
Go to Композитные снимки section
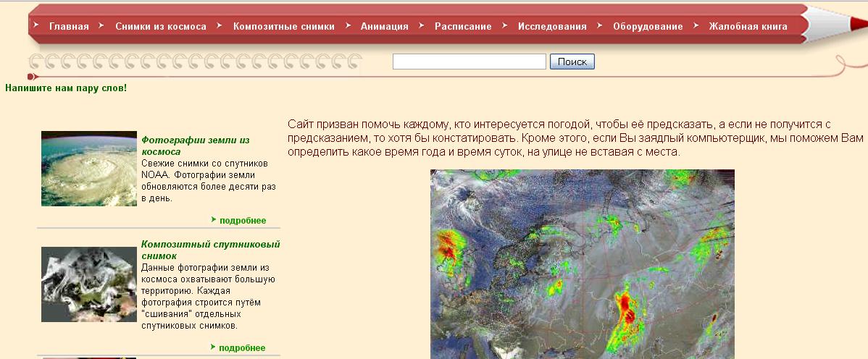(x=283, y=26)
